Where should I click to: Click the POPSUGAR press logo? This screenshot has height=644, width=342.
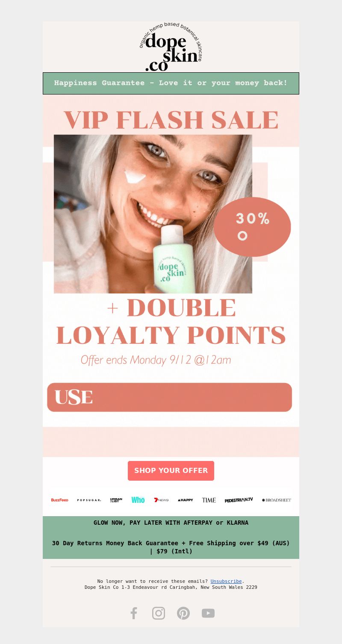[x=89, y=500]
